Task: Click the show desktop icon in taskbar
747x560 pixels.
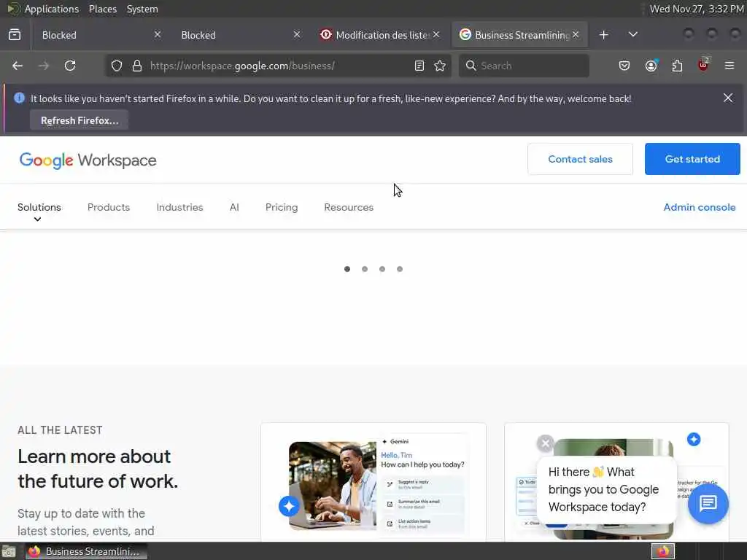Action: 9,552
